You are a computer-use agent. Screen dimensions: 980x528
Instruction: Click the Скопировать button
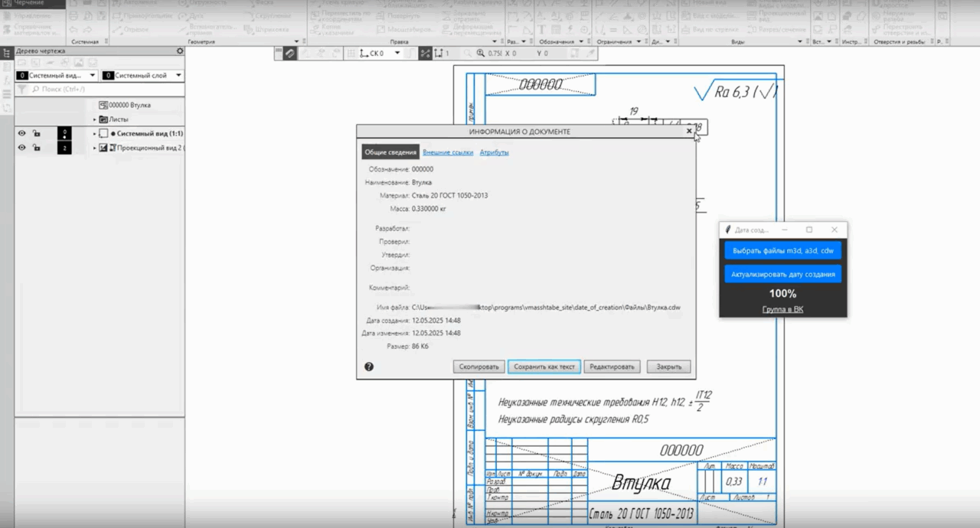coord(479,367)
